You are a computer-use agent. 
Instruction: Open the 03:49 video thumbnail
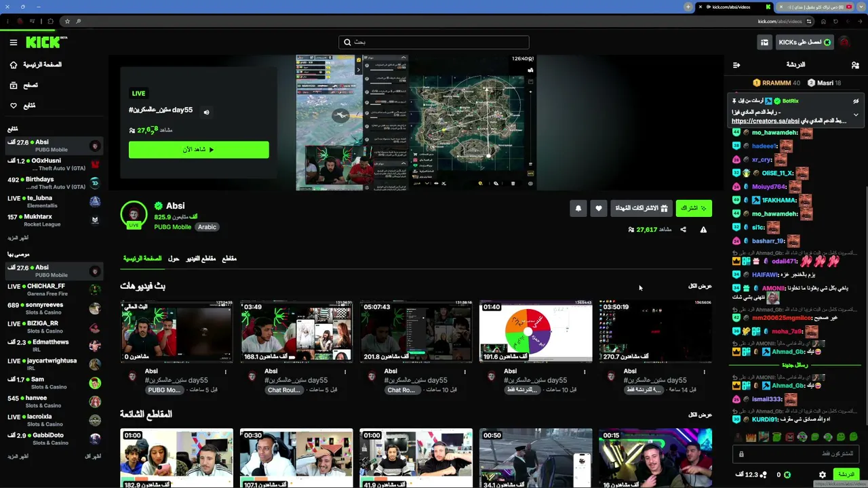pos(296,332)
